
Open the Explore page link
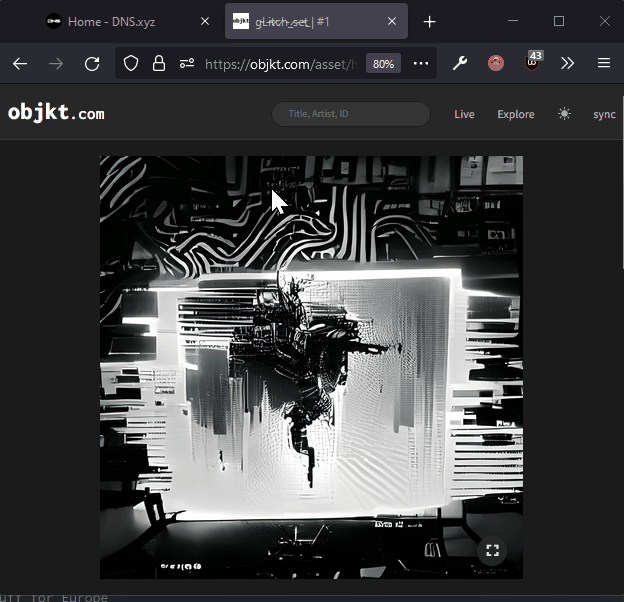click(516, 114)
